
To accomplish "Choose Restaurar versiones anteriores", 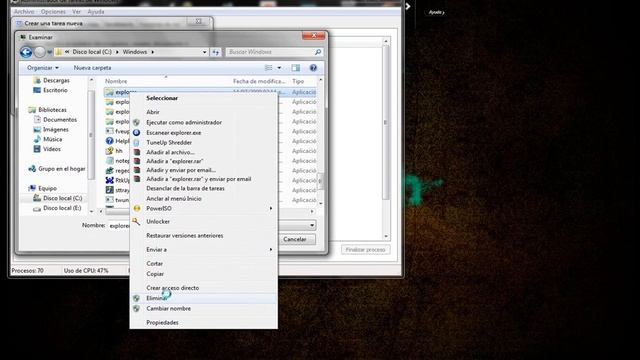I will tap(184, 236).
